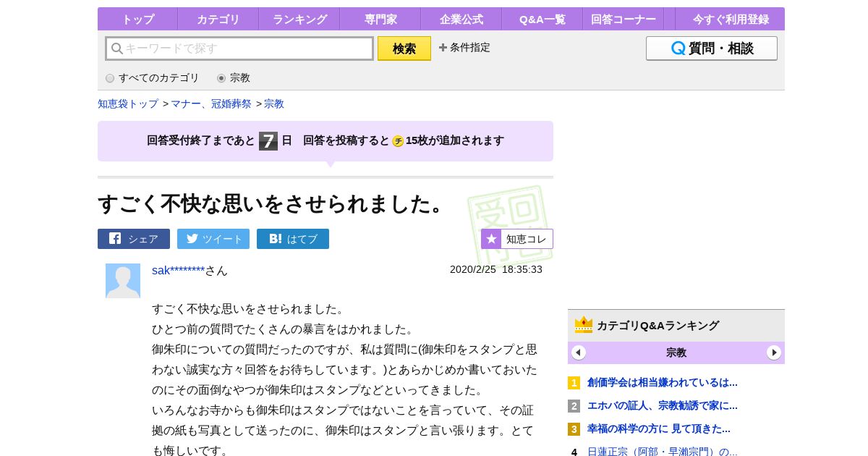Click the 質問・相談 button
Screen dimensions: 868x456
(x=712, y=48)
